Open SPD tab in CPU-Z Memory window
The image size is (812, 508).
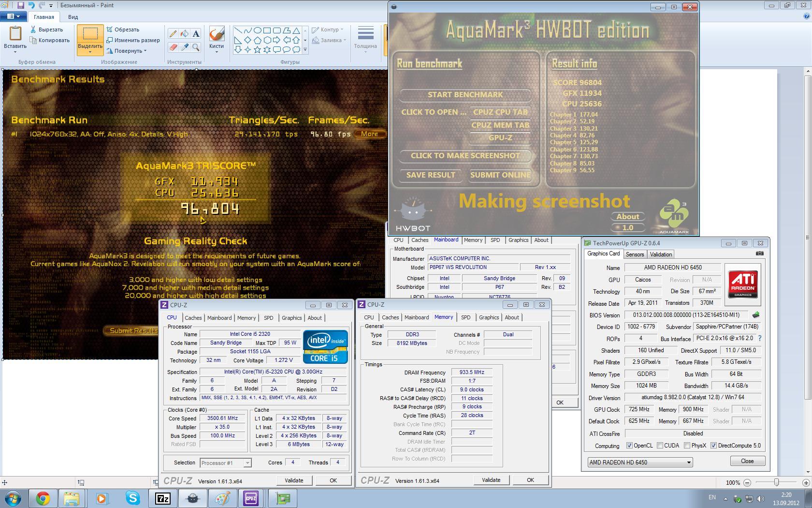465,317
